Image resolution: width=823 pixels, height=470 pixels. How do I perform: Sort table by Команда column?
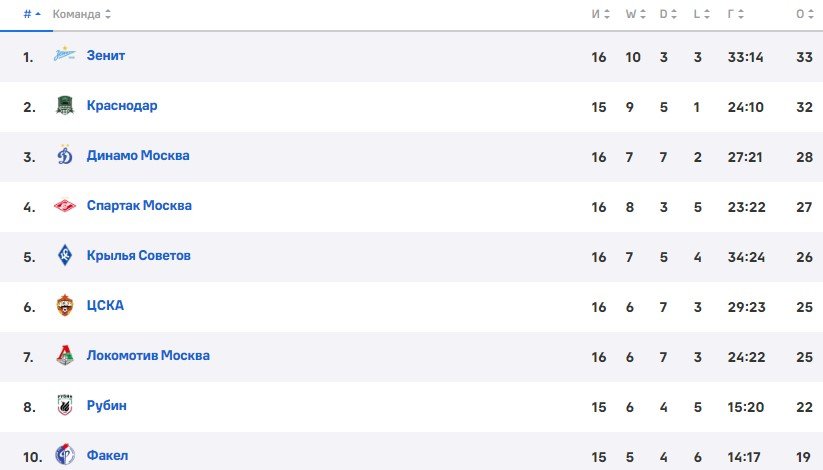[x=81, y=15]
